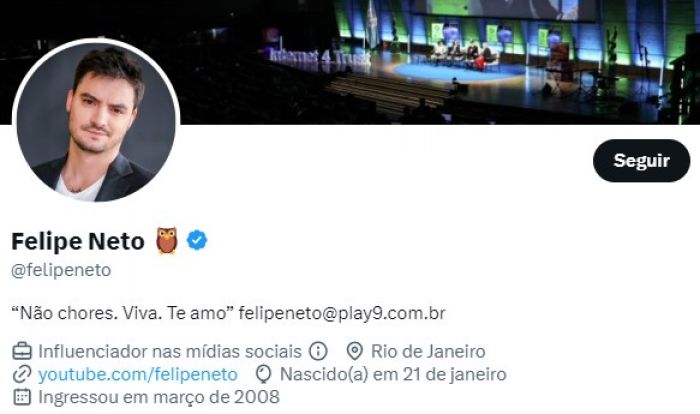Click the Rio de Janeiro location text
The image size is (700, 414).
(428, 351)
